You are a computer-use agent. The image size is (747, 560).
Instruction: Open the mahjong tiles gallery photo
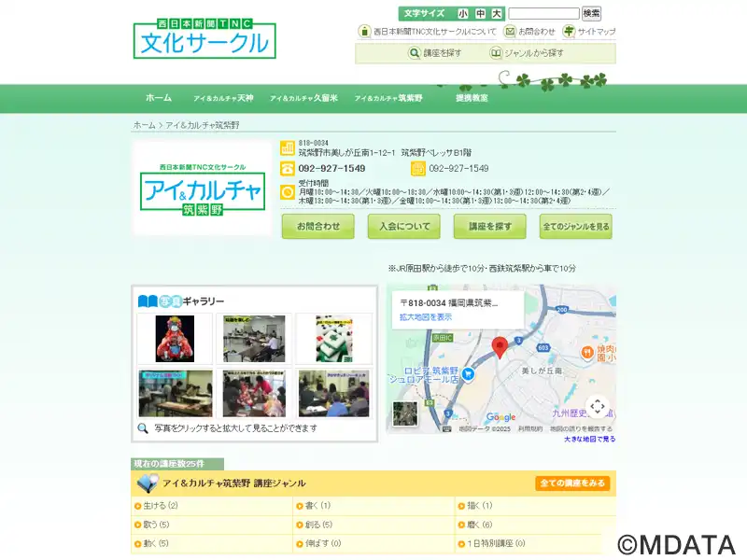(x=333, y=338)
